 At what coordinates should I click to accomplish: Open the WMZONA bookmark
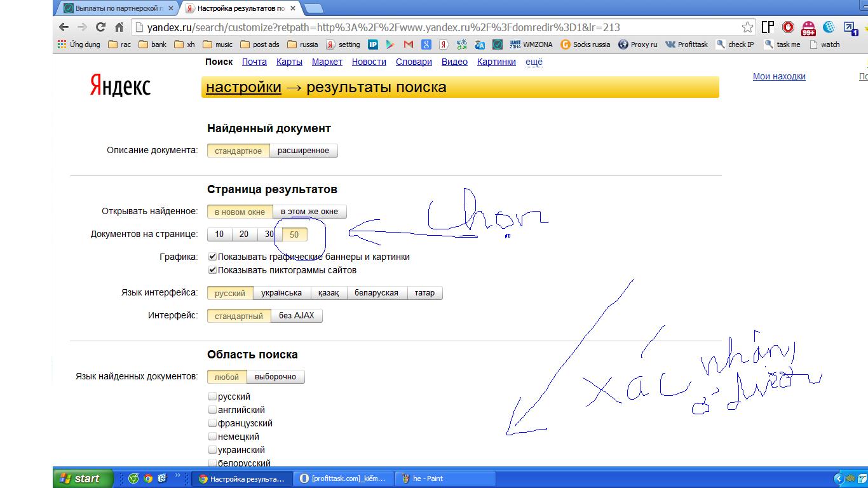click(x=531, y=44)
